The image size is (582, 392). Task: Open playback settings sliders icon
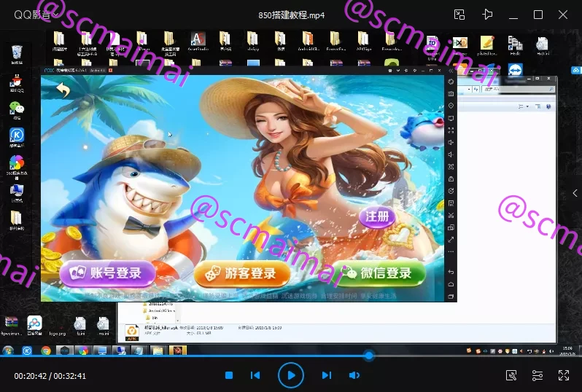click(x=538, y=375)
